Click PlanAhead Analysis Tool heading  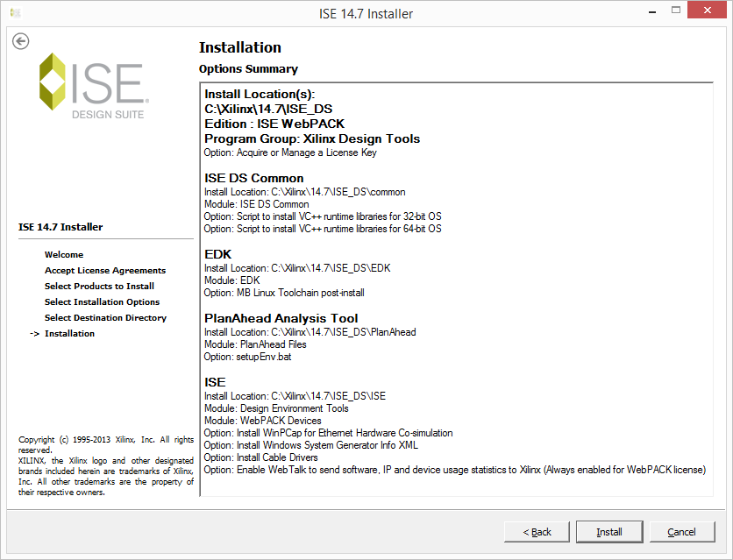[x=281, y=318]
